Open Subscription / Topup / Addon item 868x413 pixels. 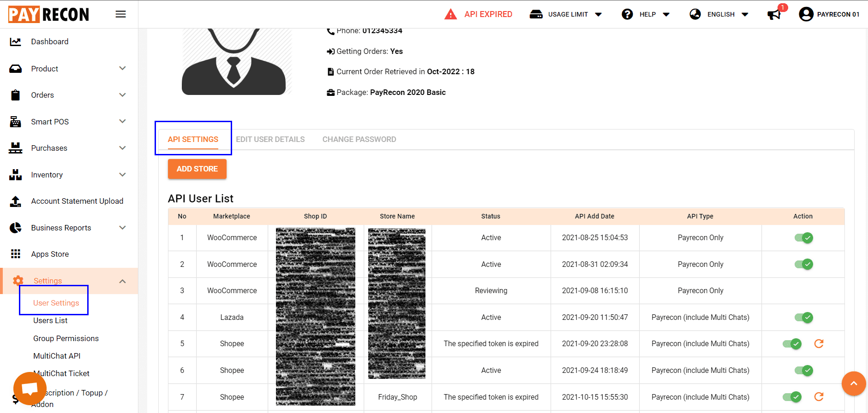click(x=69, y=398)
